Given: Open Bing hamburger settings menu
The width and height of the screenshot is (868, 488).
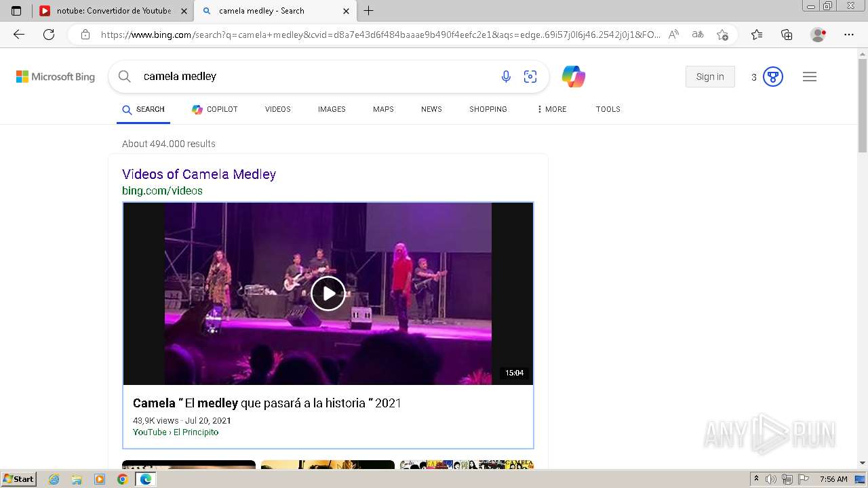Looking at the screenshot, I should pos(809,77).
